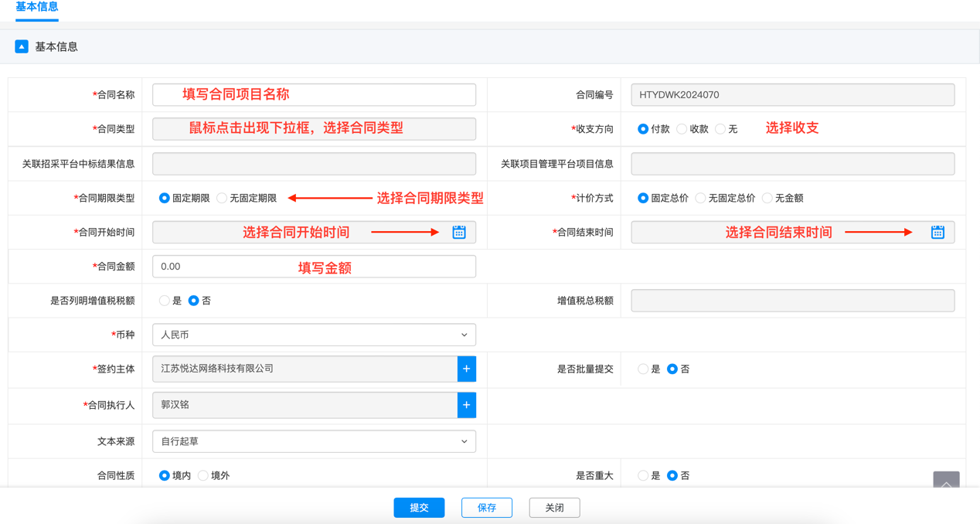The image size is (980, 524).
Task: Click the 保存 save button
Action: (486, 507)
